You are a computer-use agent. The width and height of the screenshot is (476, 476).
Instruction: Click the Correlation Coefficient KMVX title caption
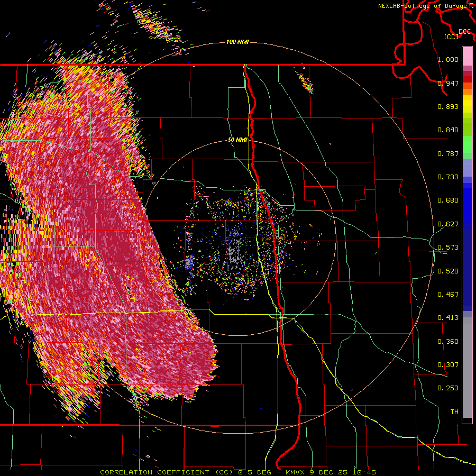tap(238, 472)
